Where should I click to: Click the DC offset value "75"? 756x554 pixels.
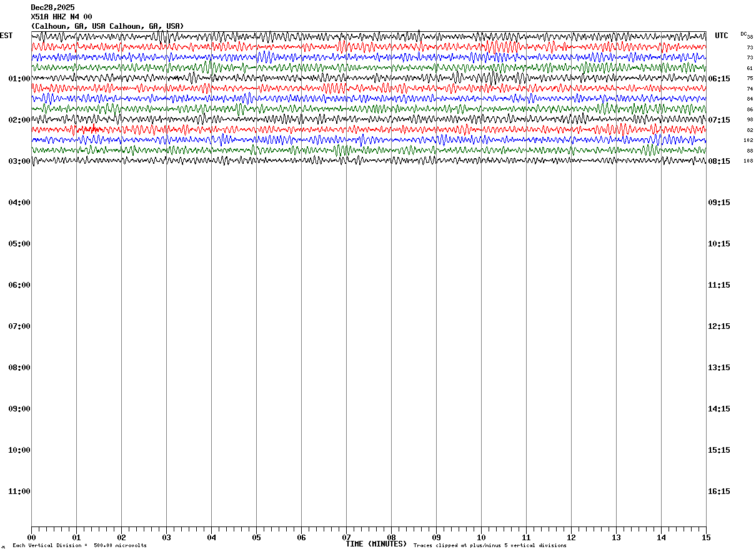[x=750, y=78]
